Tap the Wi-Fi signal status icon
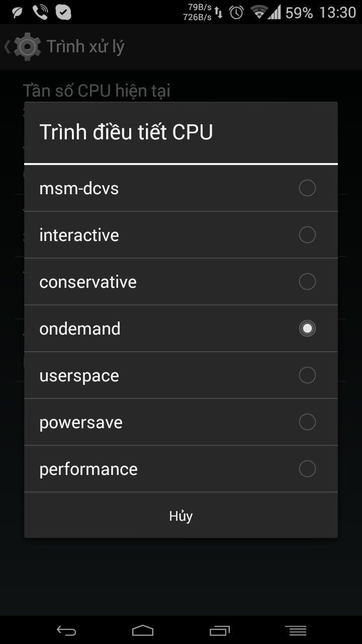This screenshot has width=362, height=644. [259, 13]
